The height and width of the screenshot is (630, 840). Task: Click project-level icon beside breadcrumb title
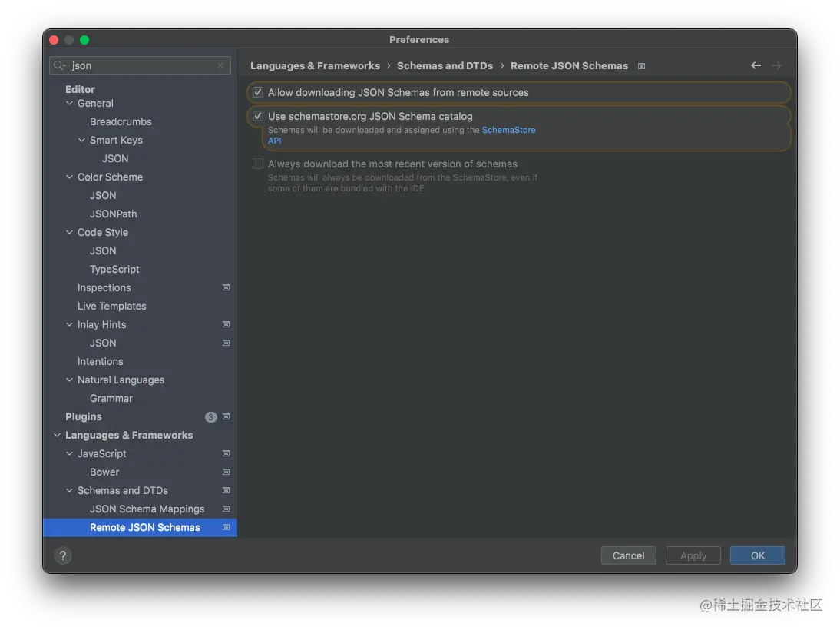(x=642, y=66)
